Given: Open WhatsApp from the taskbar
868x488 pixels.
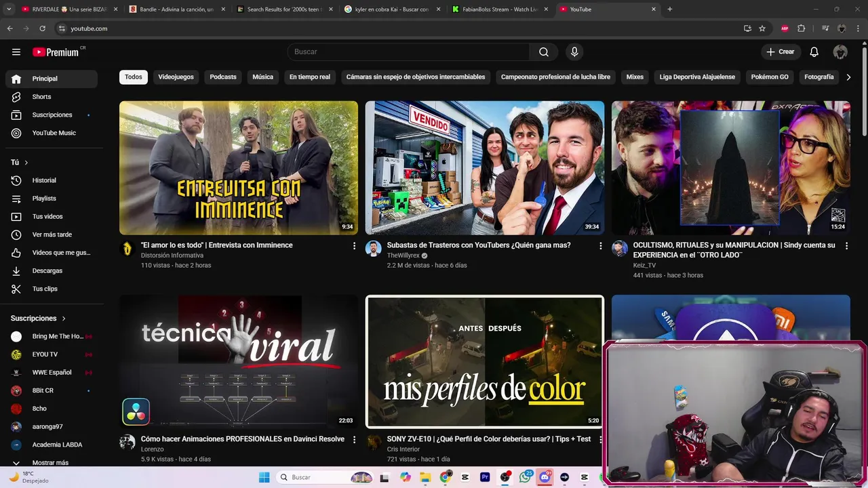Looking at the screenshot, I should [525, 477].
